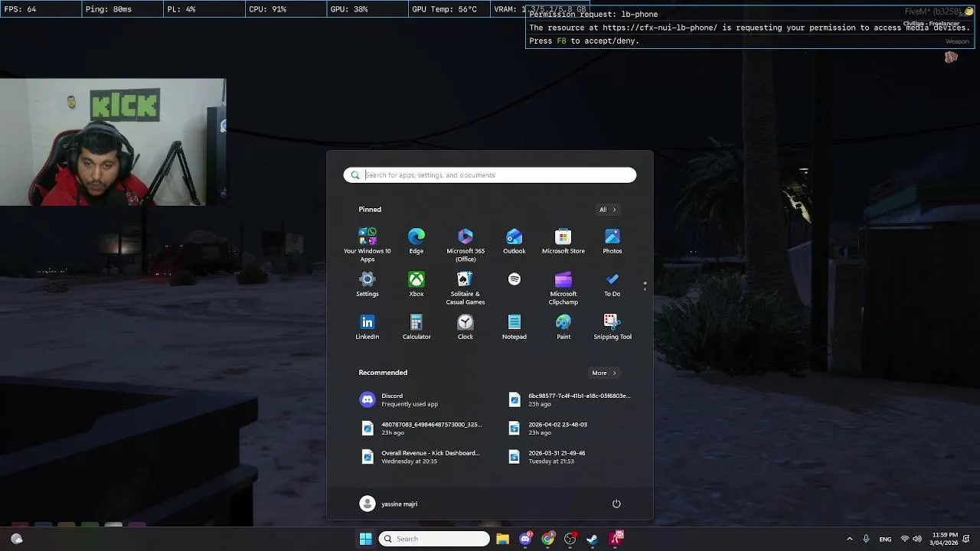This screenshot has width=980, height=551.
Task: Switch to Chrome on the taskbar
Action: (x=547, y=539)
